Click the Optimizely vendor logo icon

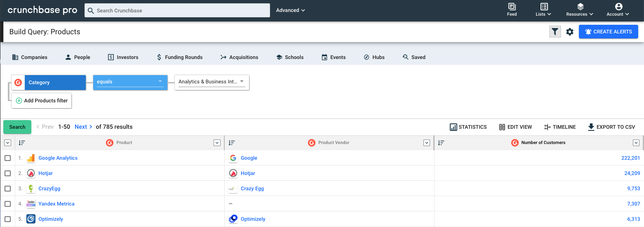(233, 219)
